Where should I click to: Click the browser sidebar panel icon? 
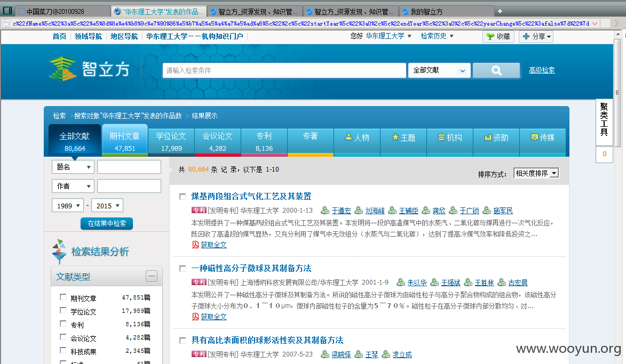pyautogui.click(x=7, y=11)
